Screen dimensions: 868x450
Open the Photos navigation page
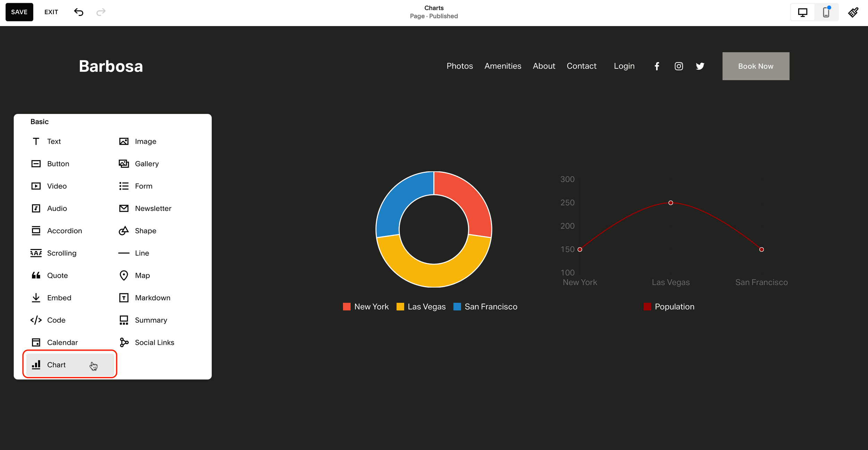pos(459,66)
